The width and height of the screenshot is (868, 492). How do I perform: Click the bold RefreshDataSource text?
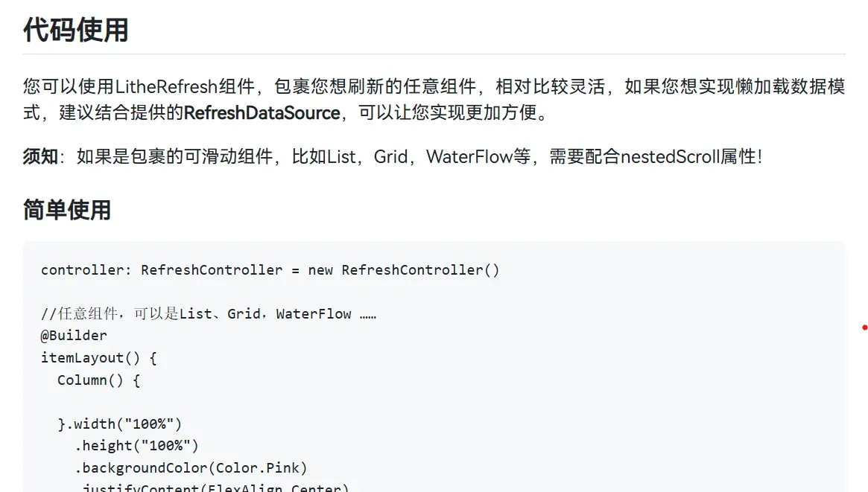pyautogui.click(x=262, y=113)
